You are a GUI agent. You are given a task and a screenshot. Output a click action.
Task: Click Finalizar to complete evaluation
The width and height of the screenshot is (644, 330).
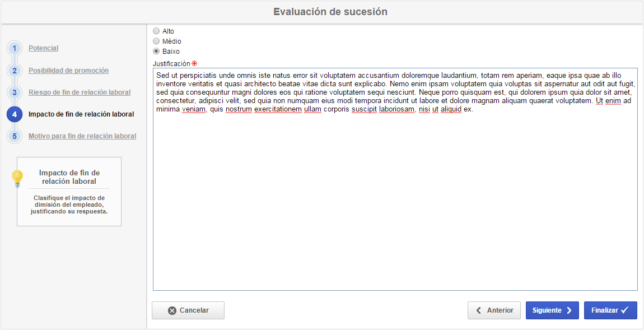pos(610,310)
